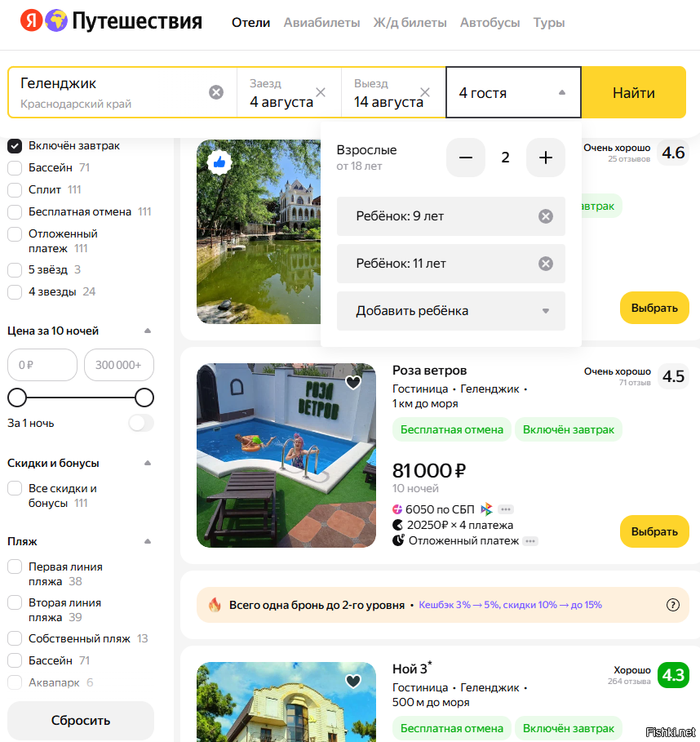The width and height of the screenshot is (700, 742).
Task: Open cashback level help question icon
Action: pyautogui.click(x=672, y=605)
